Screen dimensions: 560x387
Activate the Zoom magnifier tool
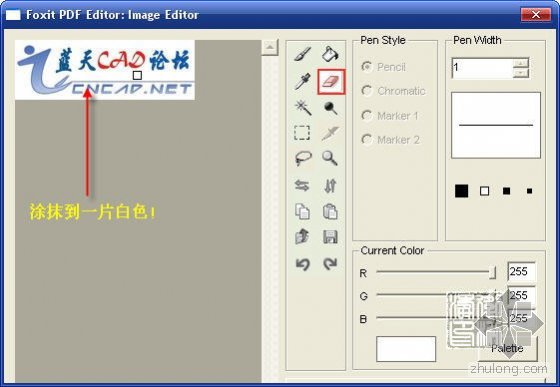click(x=330, y=158)
